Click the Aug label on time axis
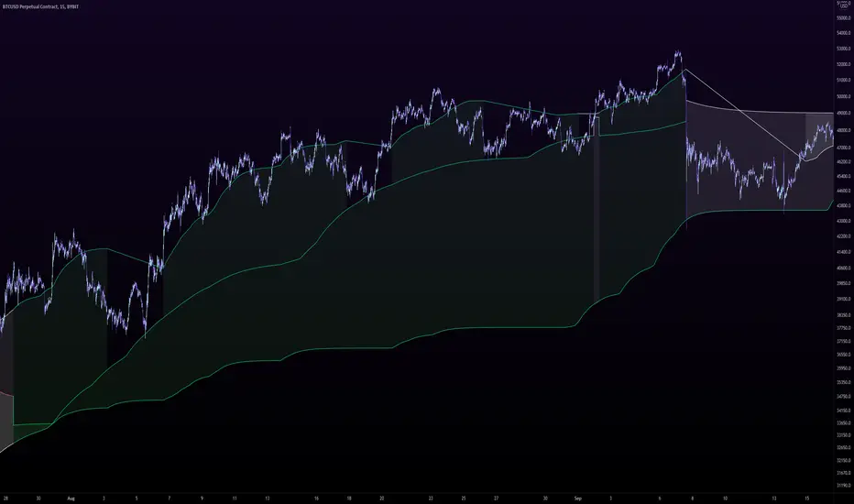854x504 pixels. point(71,498)
